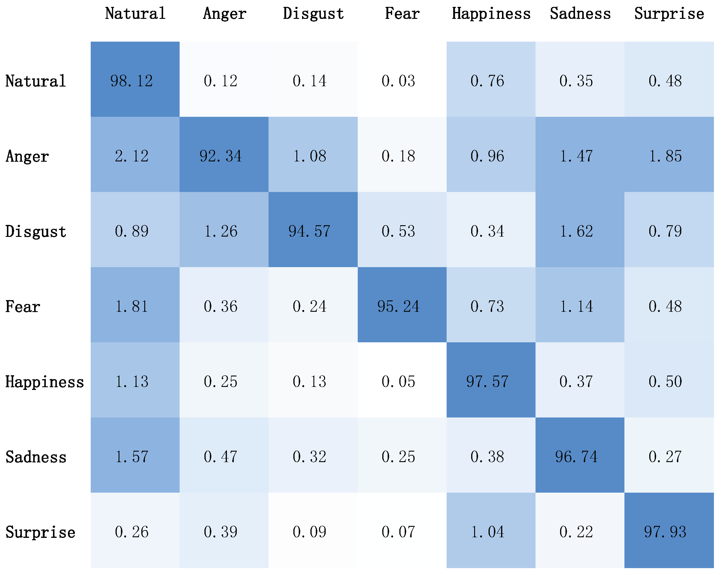Click the 97.57 Happiness diagonal cell

coord(491,380)
